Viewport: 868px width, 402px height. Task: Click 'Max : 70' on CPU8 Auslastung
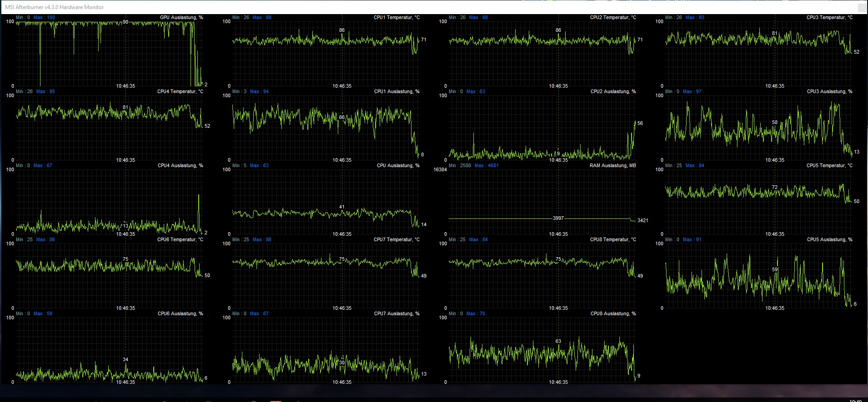tap(476, 313)
